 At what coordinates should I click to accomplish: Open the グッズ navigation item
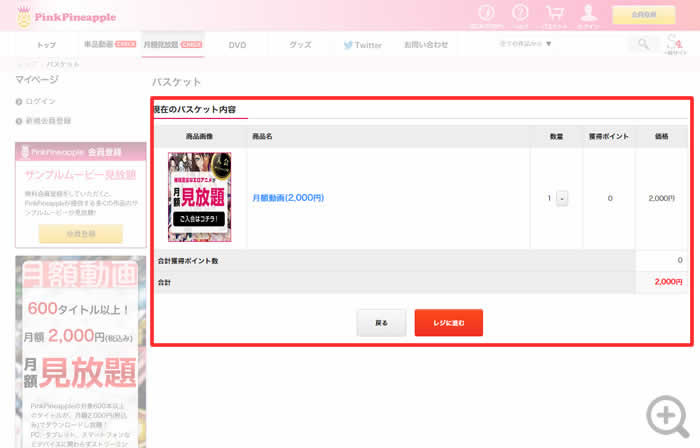tap(300, 45)
